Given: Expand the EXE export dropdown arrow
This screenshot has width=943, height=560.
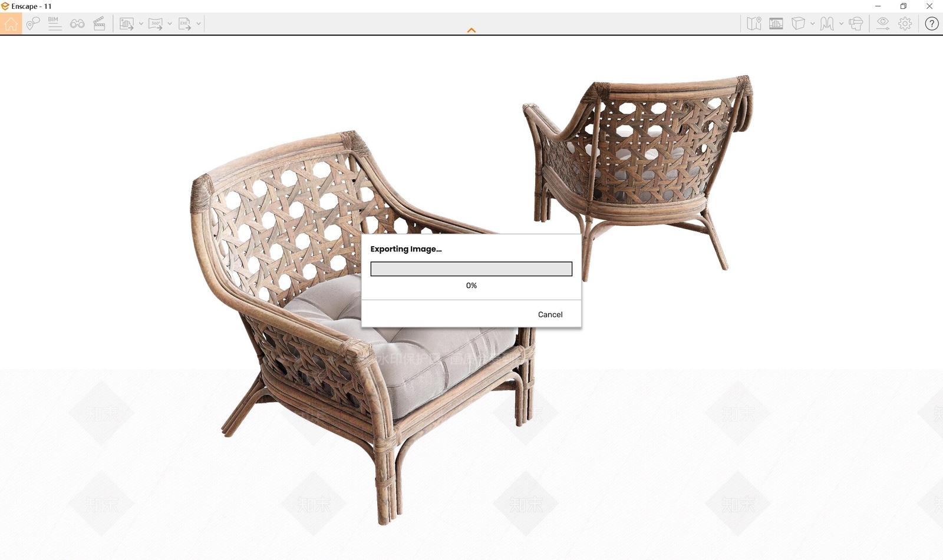Looking at the screenshot, I should [199, 24].
